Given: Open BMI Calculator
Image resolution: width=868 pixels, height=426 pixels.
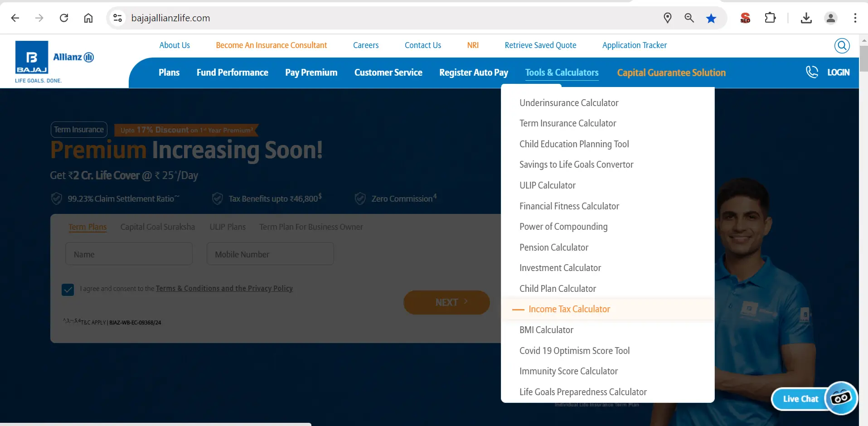Looking at the screenshot, I should click(546, 330).
